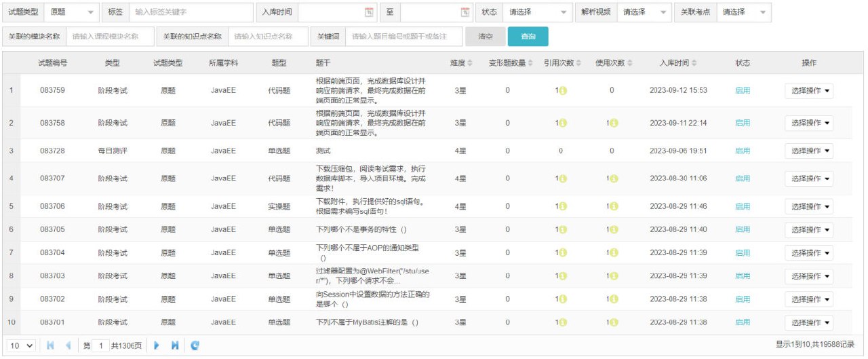Open 选择操作 menu for question 083728

coord(809,151)
